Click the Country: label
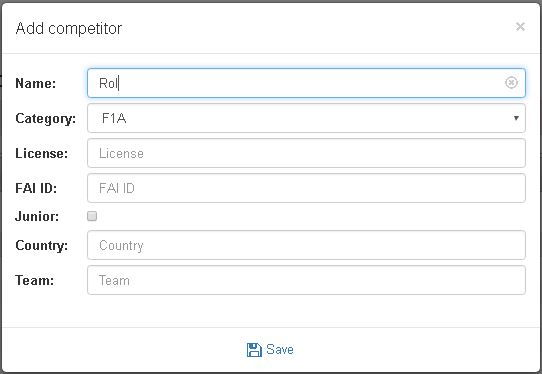The width and height of the screenshot is (542, 374). point(41,246)
